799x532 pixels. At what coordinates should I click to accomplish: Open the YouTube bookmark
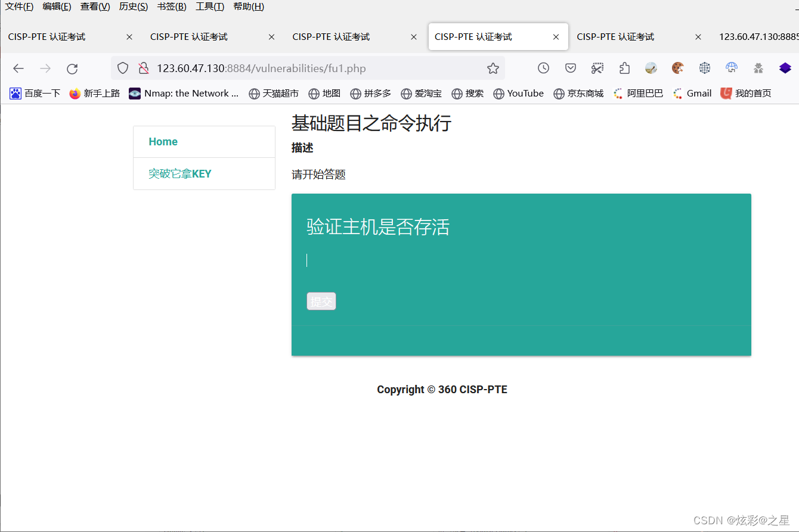[518, 93]
